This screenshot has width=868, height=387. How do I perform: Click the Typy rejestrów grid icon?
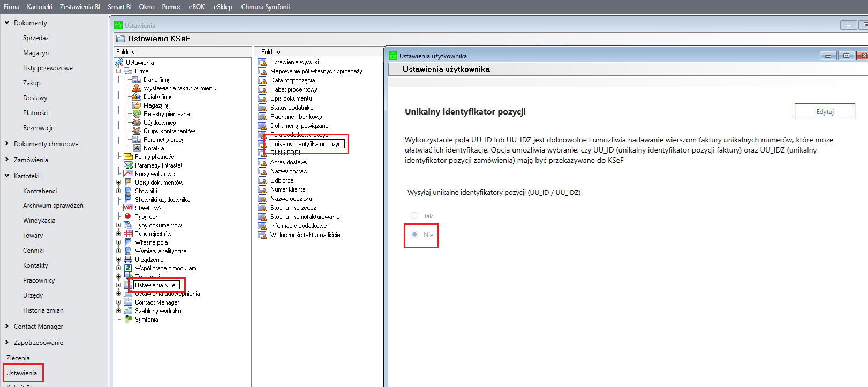tap(128, 234)
